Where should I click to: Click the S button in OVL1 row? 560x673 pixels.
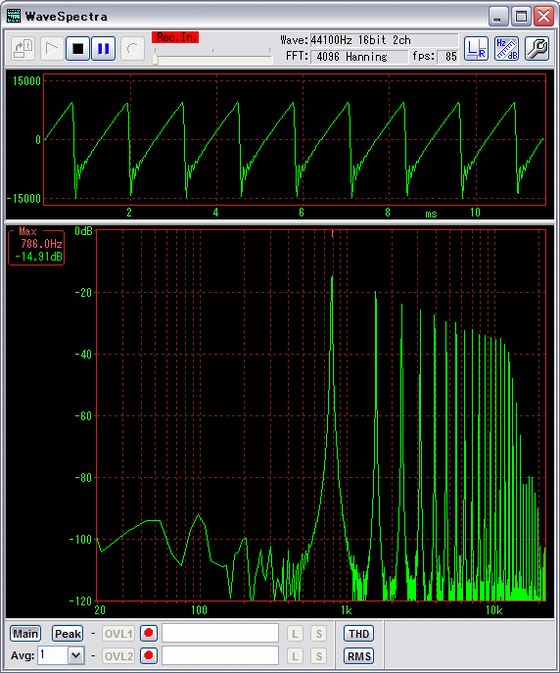318,634
